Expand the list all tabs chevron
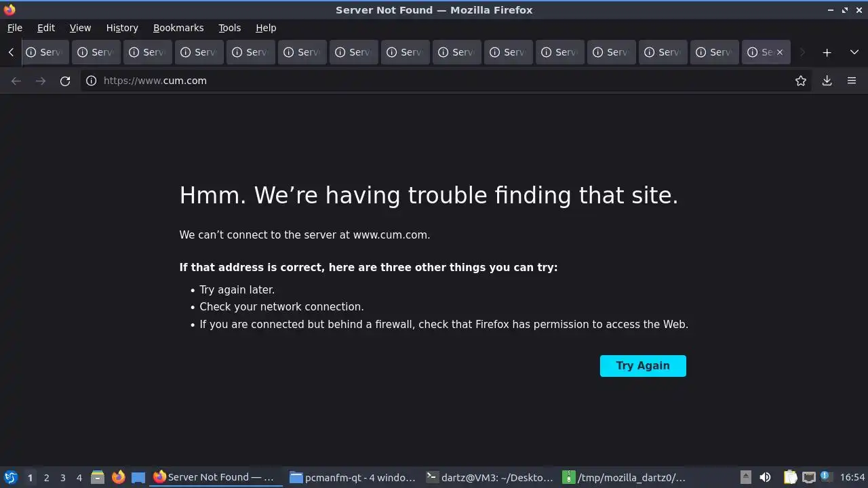 [854, 52]
